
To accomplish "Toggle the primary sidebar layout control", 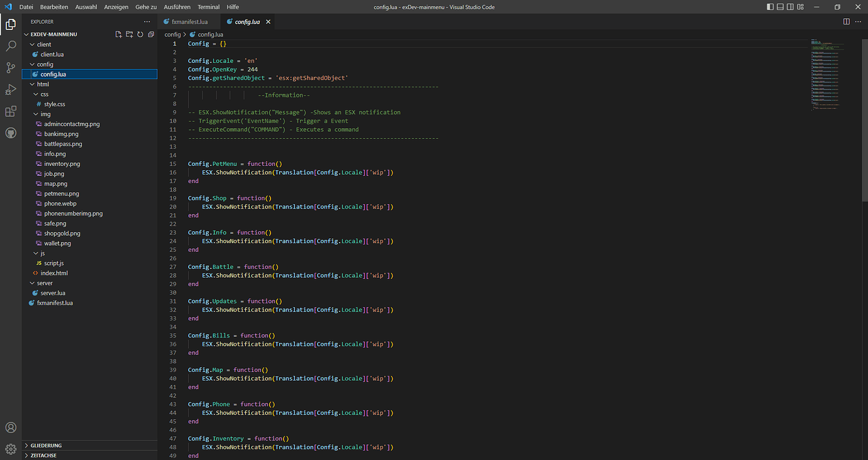I will (x=770, y=6).
